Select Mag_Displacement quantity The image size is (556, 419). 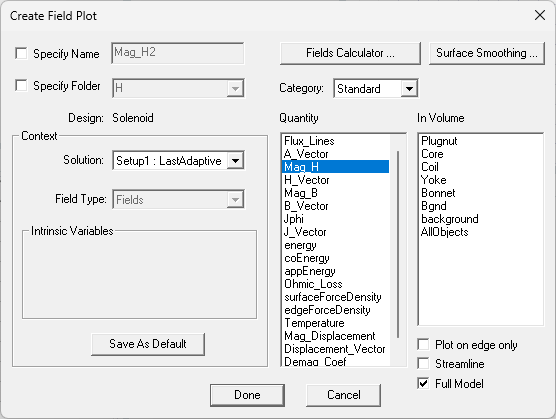click(335, 336)
